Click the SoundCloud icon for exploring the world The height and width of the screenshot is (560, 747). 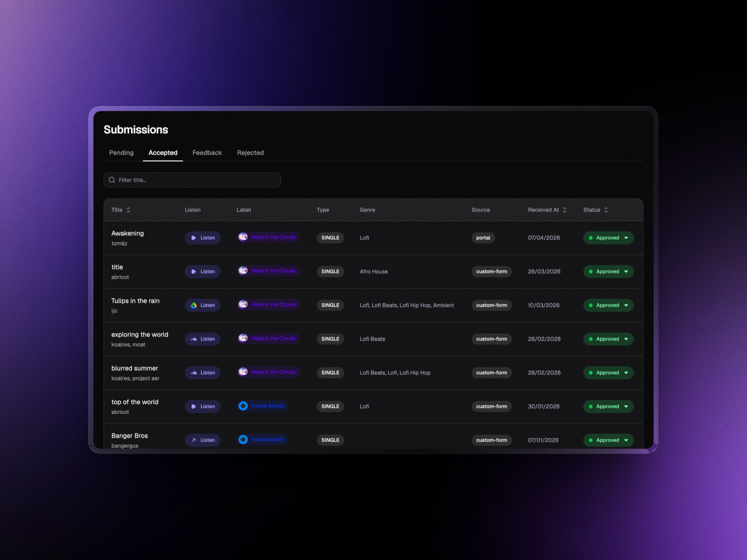[193, 339]
